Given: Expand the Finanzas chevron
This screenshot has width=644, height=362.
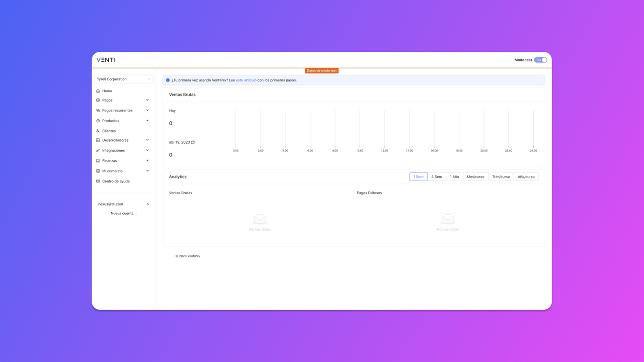Looking at the screenshot, I should coord(147,161).
